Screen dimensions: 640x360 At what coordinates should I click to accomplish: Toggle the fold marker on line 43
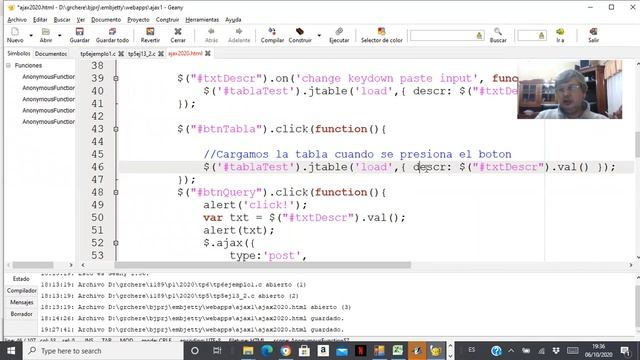tap(116, 129)
